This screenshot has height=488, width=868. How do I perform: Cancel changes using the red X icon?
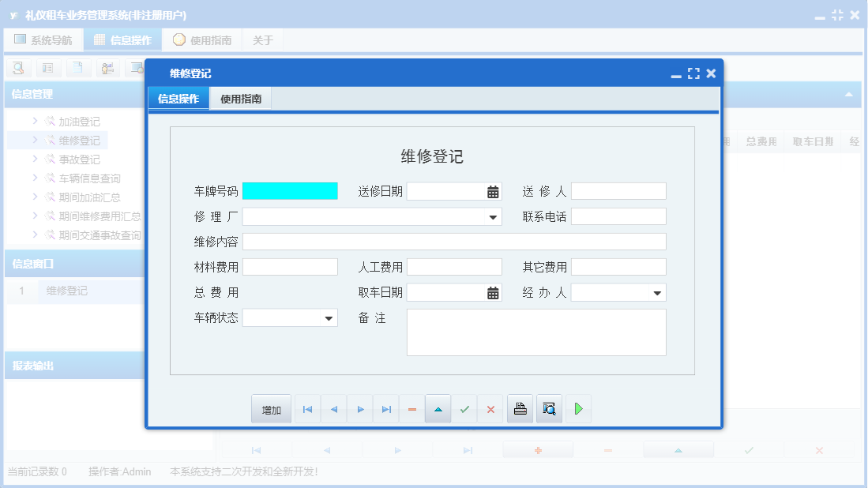pyautogui.click(x=490, y=408)
